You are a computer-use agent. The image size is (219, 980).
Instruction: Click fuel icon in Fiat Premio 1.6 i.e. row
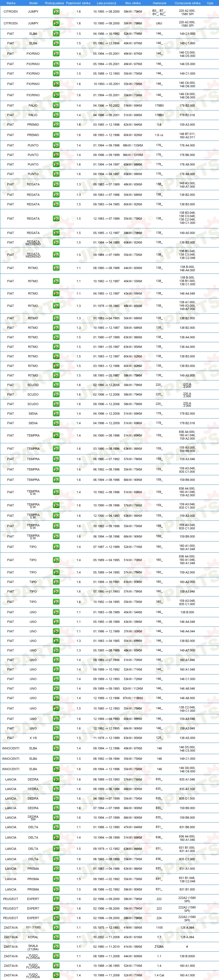[56, 135]
